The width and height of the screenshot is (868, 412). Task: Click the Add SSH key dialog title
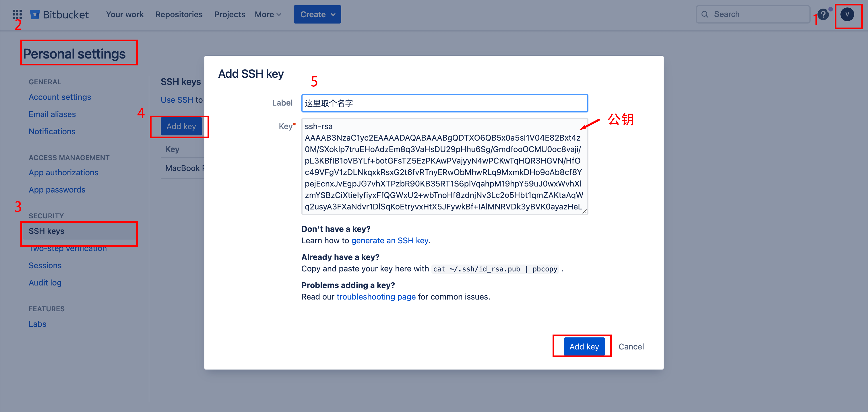tap(251, 74)
